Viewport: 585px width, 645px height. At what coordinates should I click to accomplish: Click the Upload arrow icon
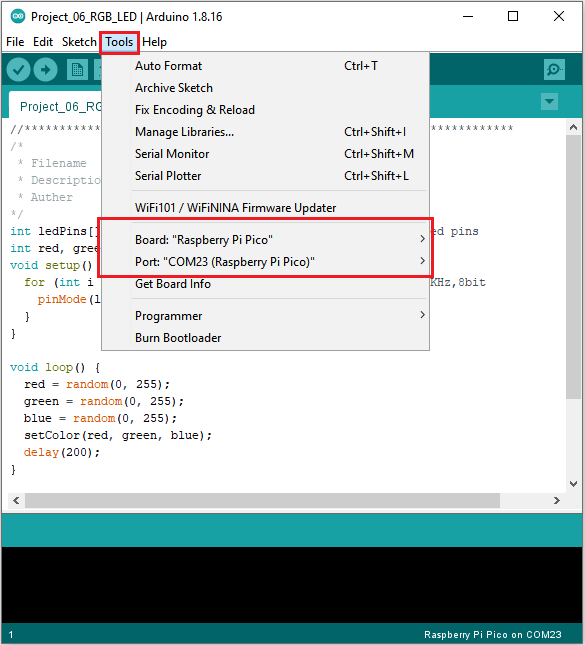click(45, 70)
